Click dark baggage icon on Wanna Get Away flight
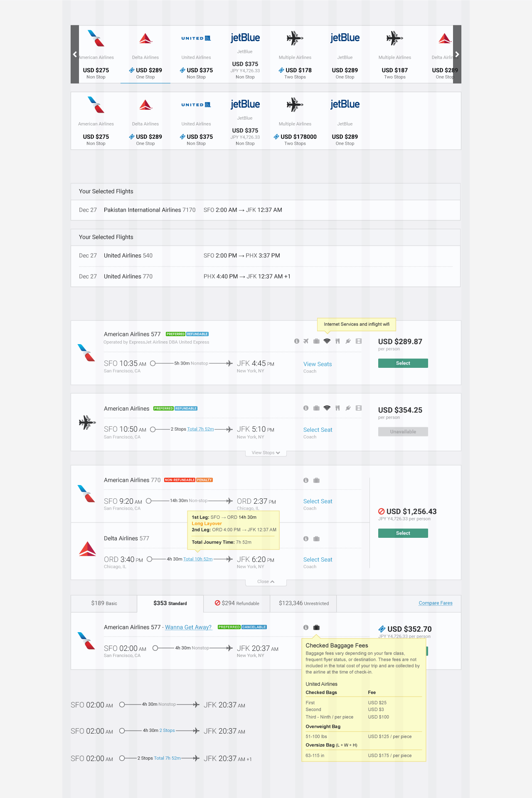Screen dimensions: 532x798 316,628
